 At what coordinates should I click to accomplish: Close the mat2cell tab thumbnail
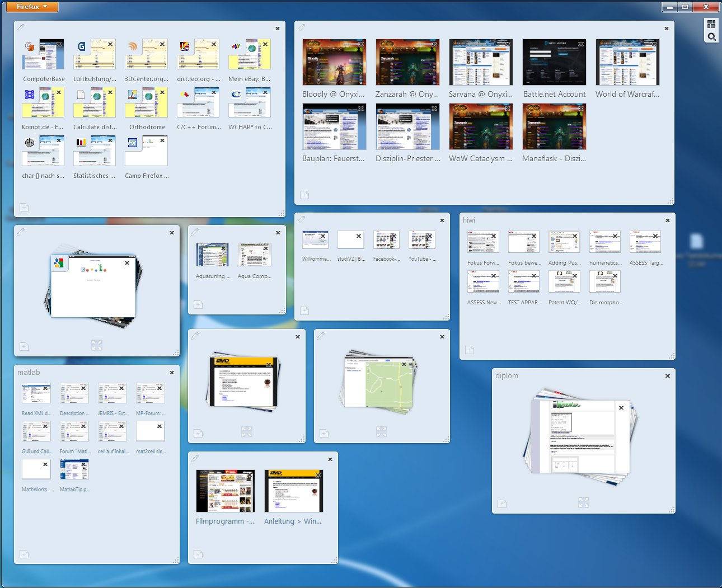pyautogui.click(x=160, y=426)
